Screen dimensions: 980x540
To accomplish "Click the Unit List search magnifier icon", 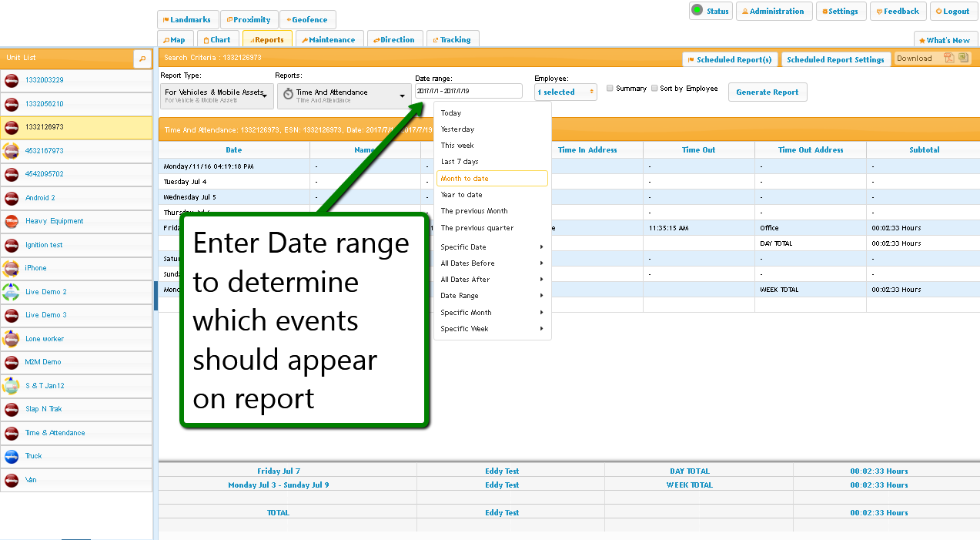I will [x=142, y=59].
